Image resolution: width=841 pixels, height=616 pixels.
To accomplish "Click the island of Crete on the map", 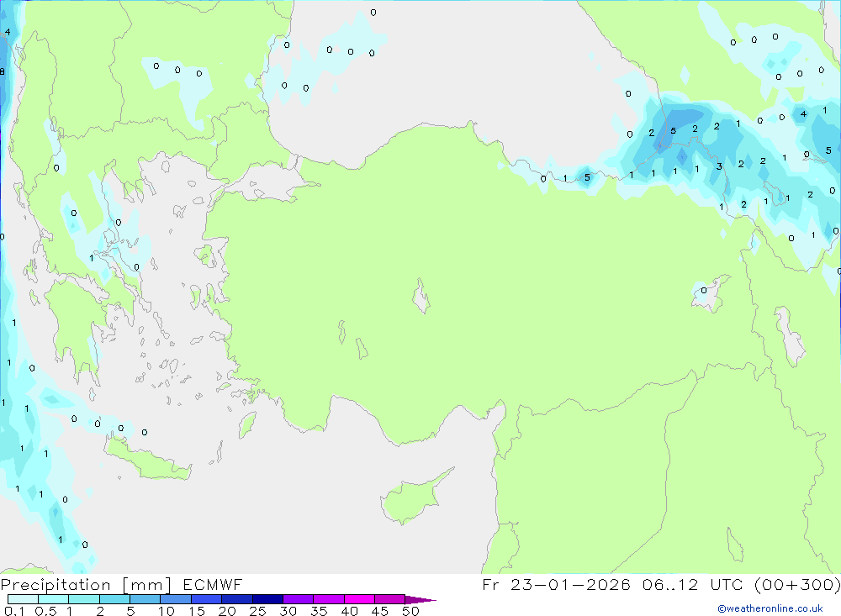I will [148, 460].
